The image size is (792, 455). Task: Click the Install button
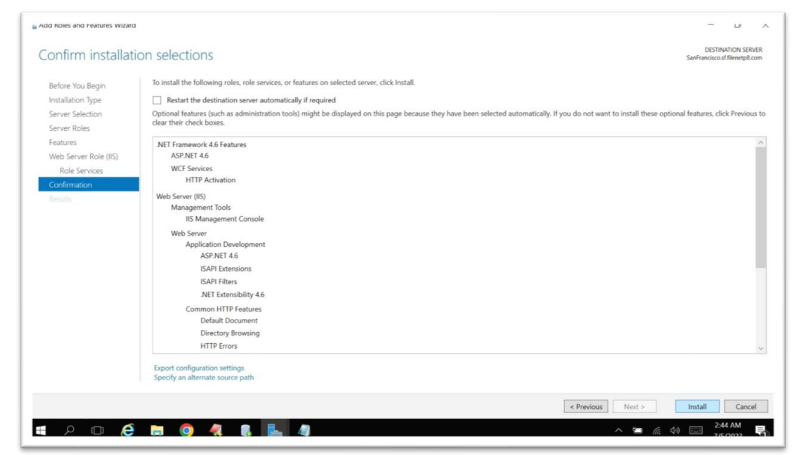pos(697,407)
